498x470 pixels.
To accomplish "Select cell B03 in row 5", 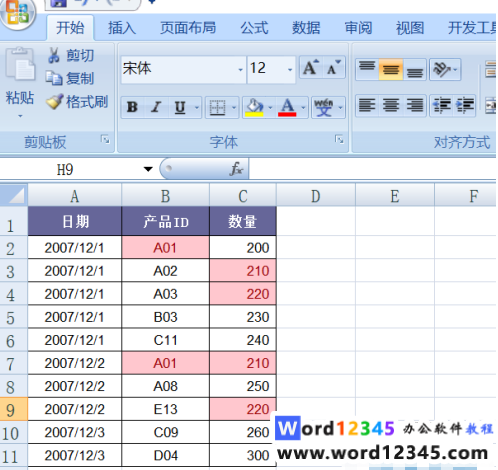I will point(165,317).
